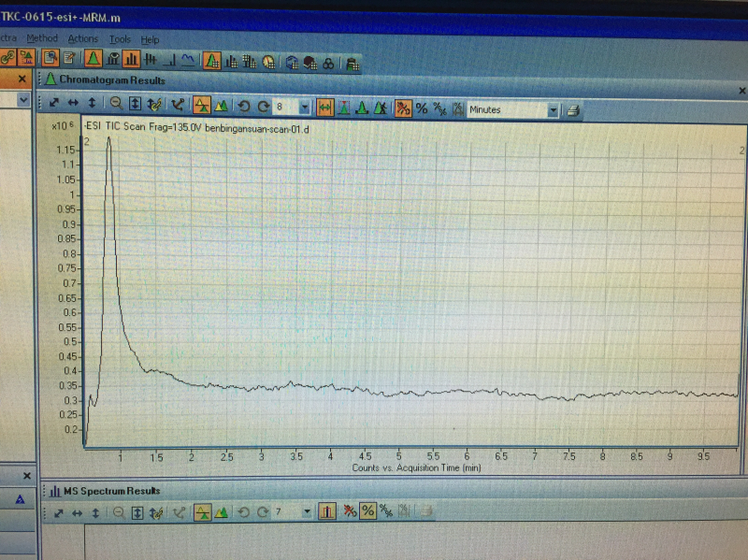Autoscale both axes in MS Spectrum toolbar
The image size is (748, 560).
click(58, 513)
